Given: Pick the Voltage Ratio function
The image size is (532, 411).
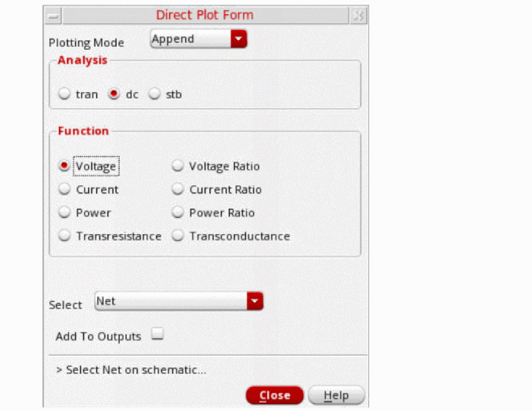Looking at the screenshot, I should click(178, 166).
